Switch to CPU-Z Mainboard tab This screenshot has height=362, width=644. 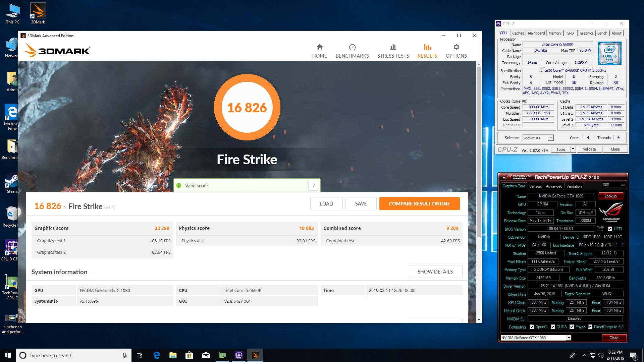pos(536,33)
